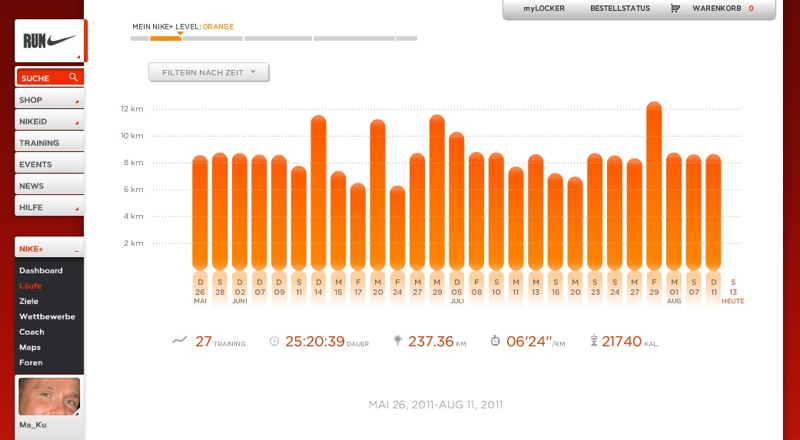800x440 pixels.
Task: Click the Nike+ level progress bar
Action: [x=273, y=38]
